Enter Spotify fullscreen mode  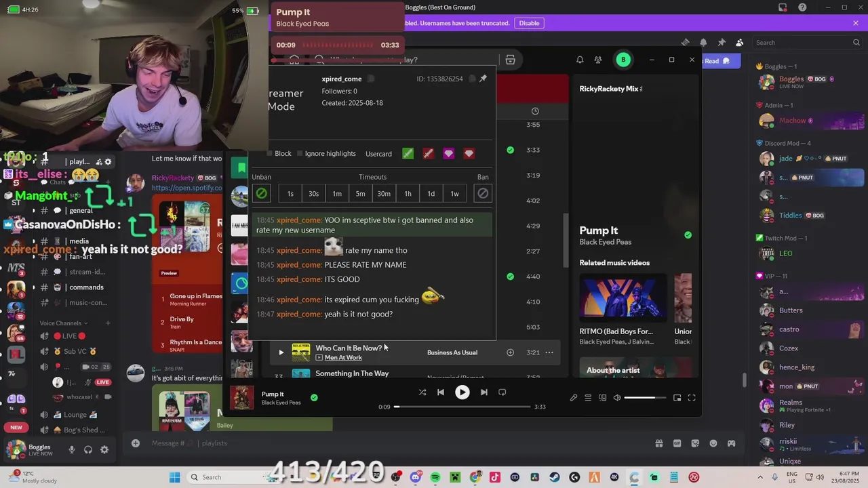pyautogui.click(x=692, y=398)
